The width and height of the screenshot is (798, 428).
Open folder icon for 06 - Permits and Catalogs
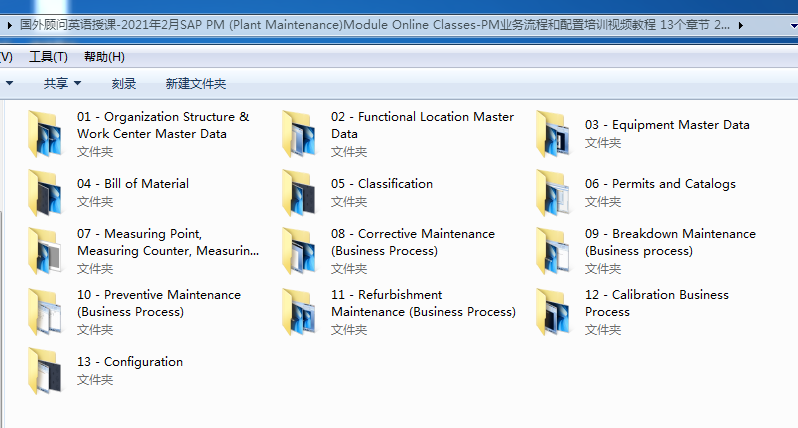click(x=553, y=193)
